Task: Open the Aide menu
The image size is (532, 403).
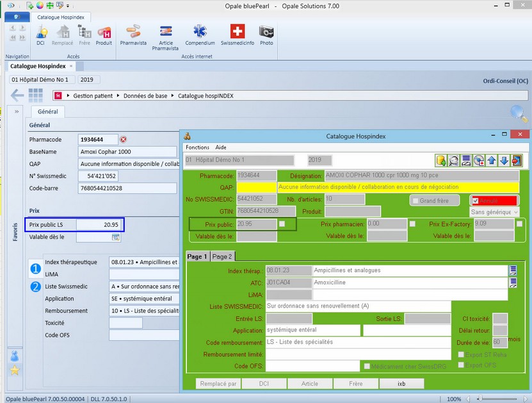Action: [x=221, y=147]
